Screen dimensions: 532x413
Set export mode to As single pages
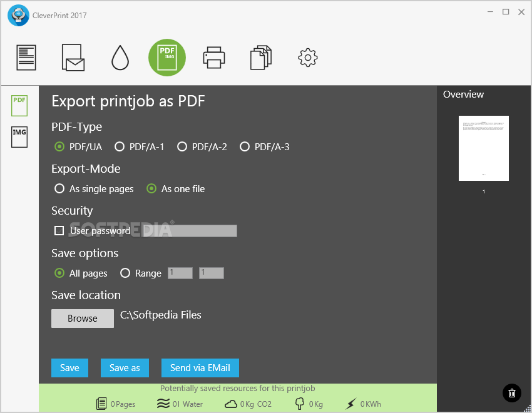tap(94, 189)
